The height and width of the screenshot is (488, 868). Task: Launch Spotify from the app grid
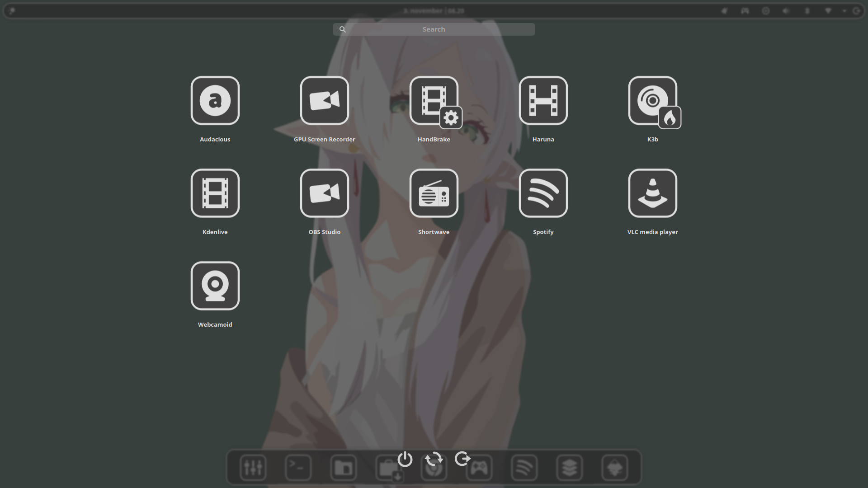coord(543,193)
